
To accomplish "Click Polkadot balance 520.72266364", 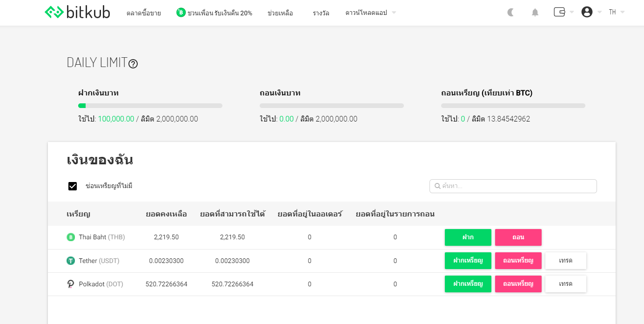I will pyautogui.click(x=166, y=284).
